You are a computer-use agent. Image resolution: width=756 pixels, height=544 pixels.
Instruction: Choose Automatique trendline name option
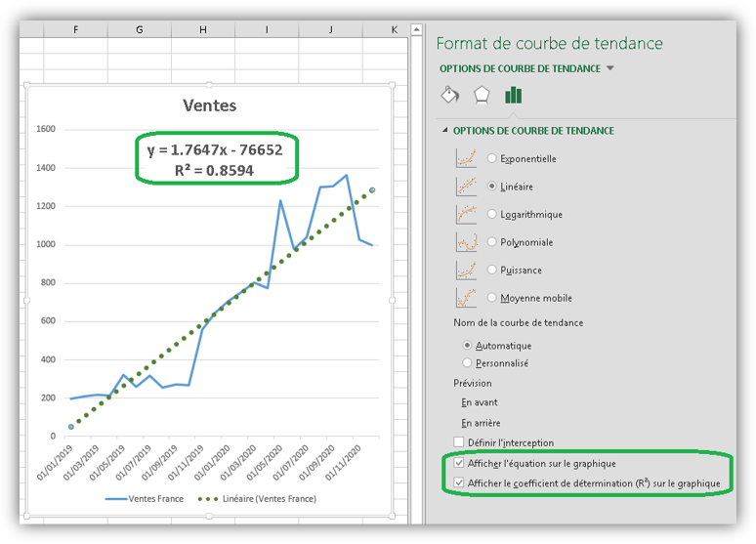tap(467, 346)
